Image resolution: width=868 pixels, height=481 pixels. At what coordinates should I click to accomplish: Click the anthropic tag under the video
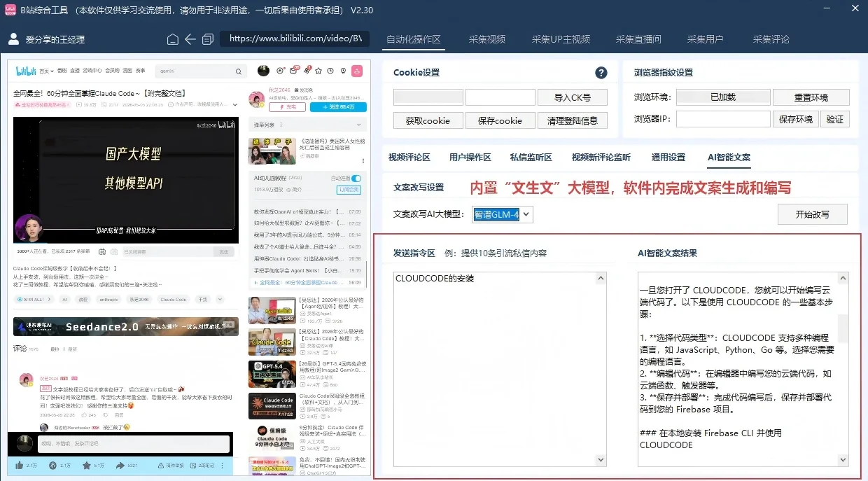click(110, 299)
